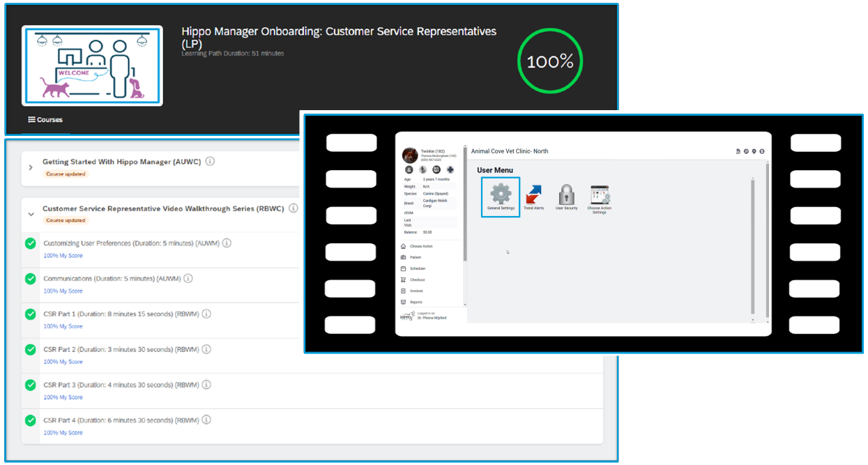The width and height of the screenshot is (868, 465).
Task: Show info for CSR Part 4
Action: (206, 420)
